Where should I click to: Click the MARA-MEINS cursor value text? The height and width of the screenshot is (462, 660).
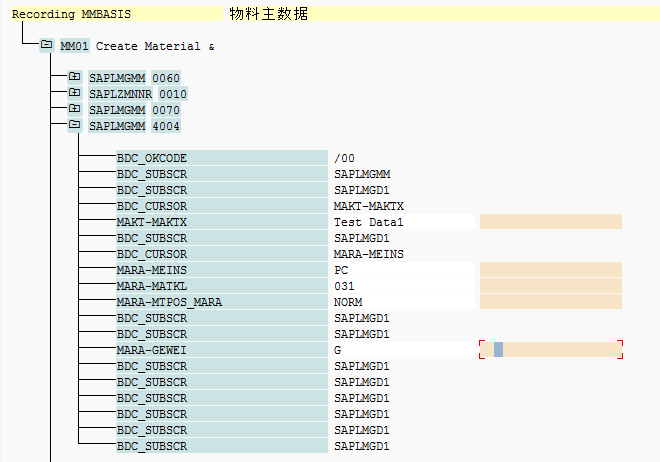coord(369,254)
